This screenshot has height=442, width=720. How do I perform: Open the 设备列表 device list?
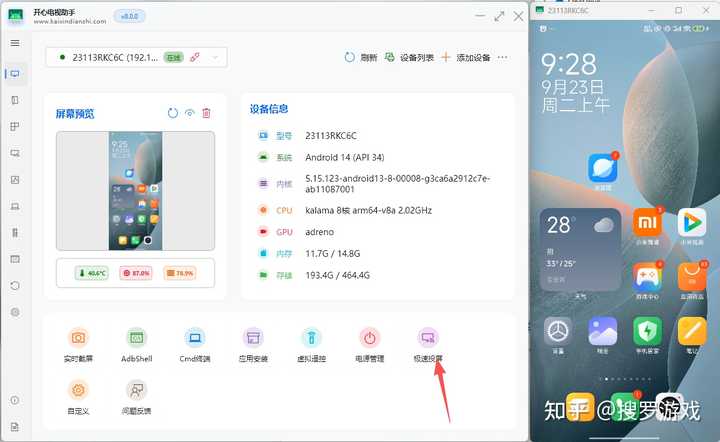pyautogui.click(x=409, y=58)
